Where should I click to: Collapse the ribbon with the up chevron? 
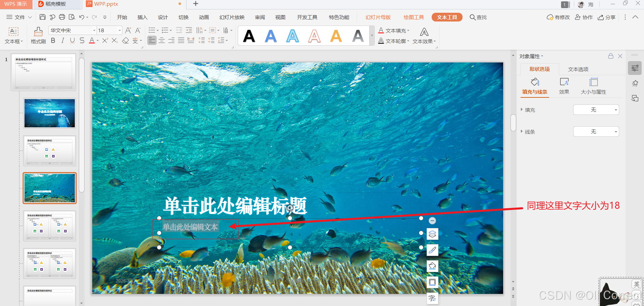pos(635,17)
